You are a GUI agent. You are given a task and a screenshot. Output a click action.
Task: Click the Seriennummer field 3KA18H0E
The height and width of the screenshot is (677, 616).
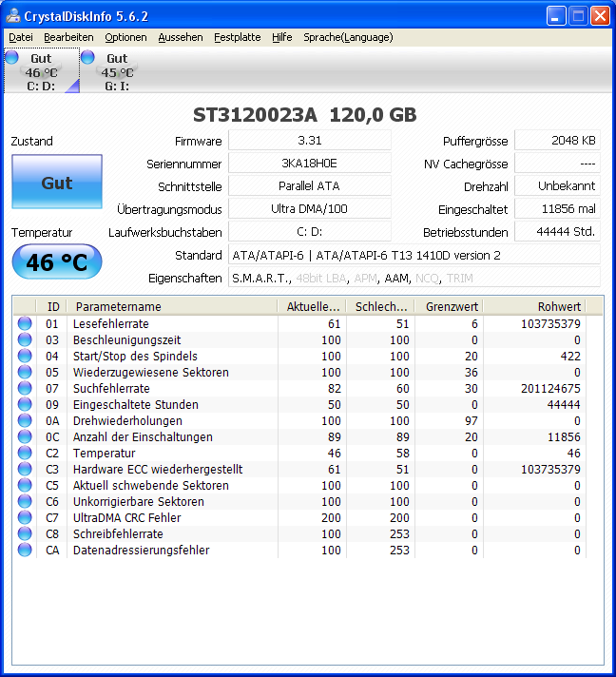point(310,164)
